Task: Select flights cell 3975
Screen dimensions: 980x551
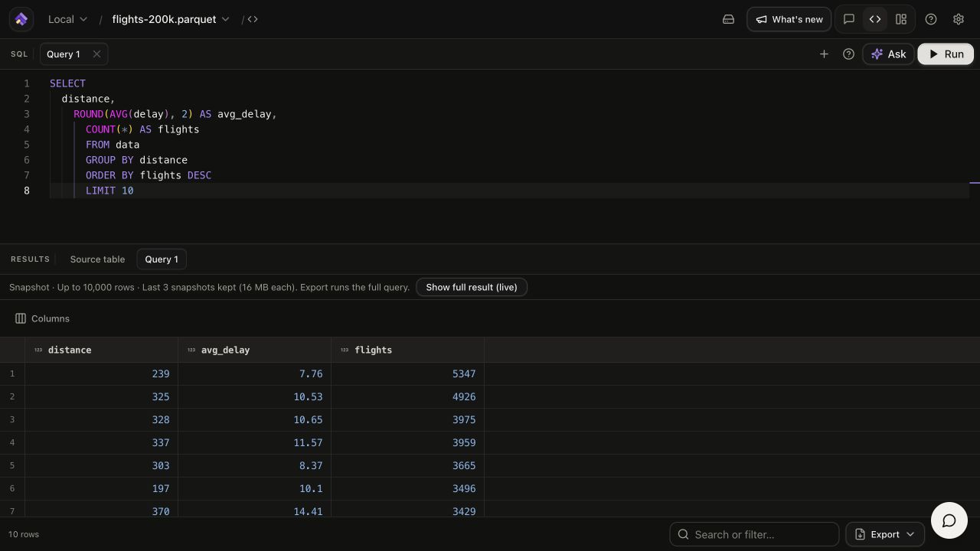Action: pyautogui.click(x=408, y=419)
